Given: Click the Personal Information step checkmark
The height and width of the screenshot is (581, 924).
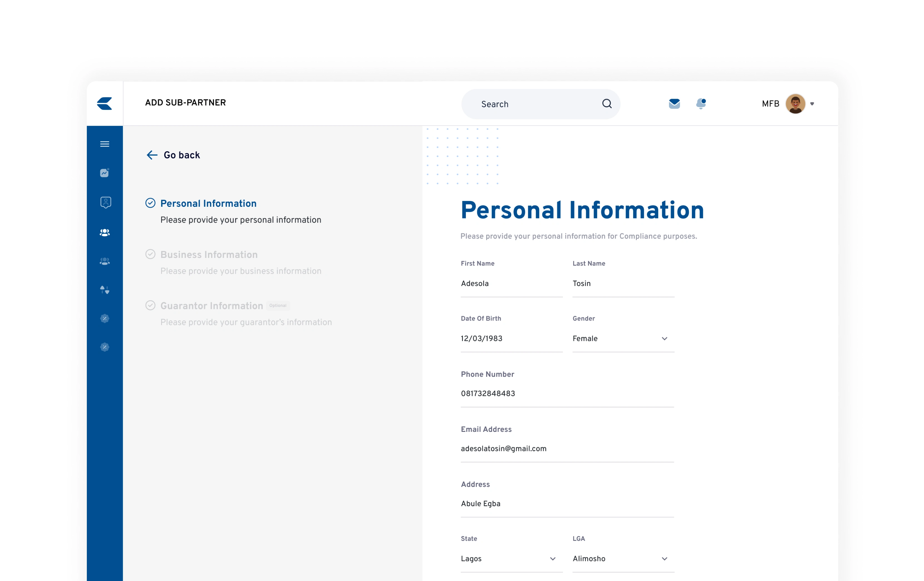Looking at the screenshot, I should pos(150,203).
